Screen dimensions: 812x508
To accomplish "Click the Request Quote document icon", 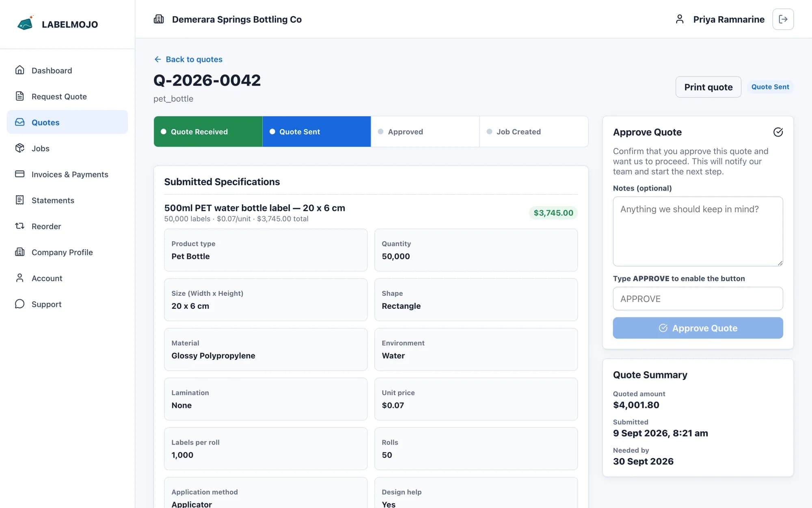I will click(x=19, y=96).
